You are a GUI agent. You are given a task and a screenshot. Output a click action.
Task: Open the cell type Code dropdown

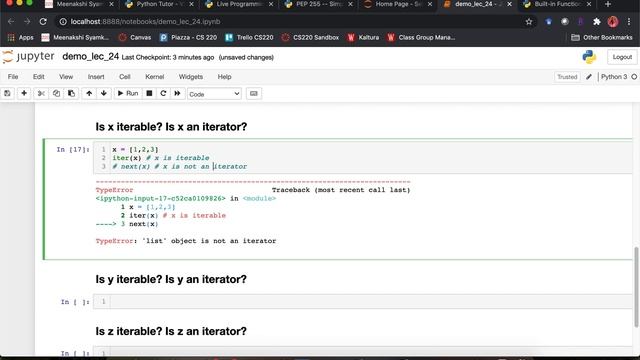click(214, 94)
